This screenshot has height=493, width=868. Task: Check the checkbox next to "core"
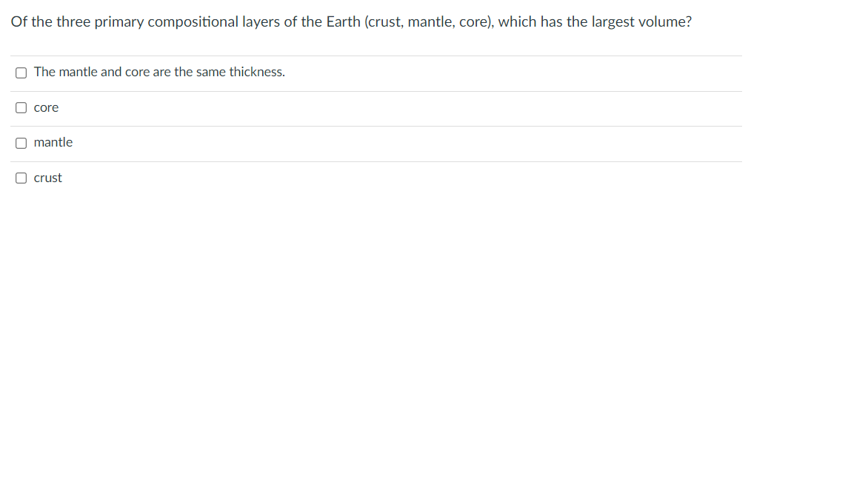coord(21,107)
